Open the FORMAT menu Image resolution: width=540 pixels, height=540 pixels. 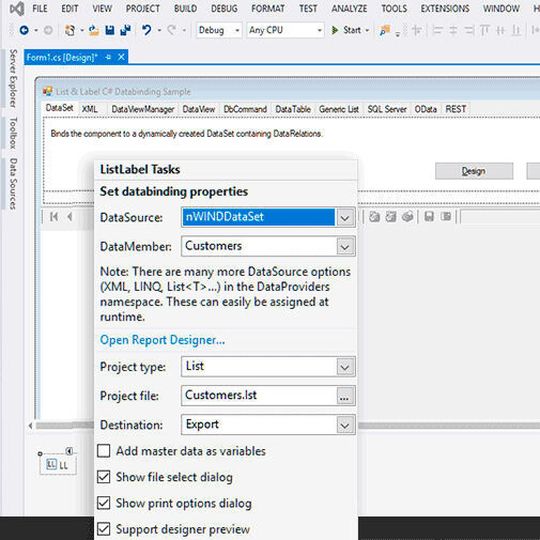pyautogui.click(x=268, y=8)
